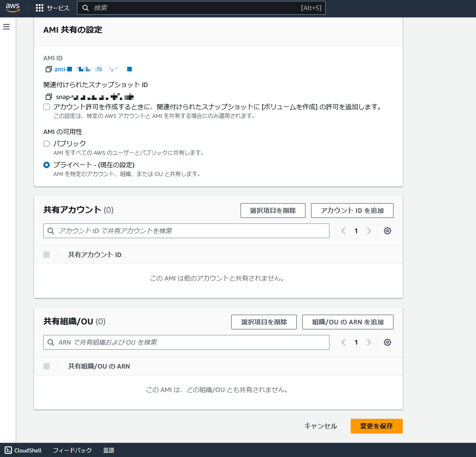
Task: Copy the associated snapshot ID
Action: point(48,97)
